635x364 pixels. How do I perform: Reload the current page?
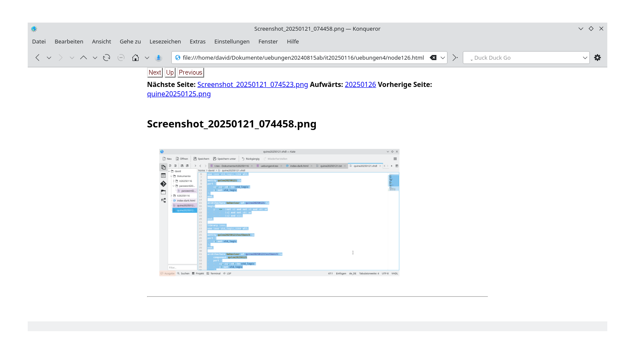tap(106, 58)
